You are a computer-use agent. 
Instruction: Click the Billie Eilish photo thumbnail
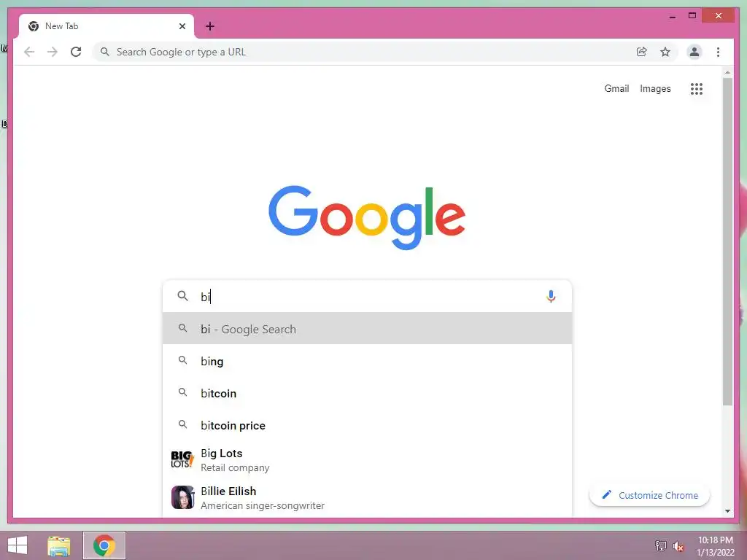(182, 497)
